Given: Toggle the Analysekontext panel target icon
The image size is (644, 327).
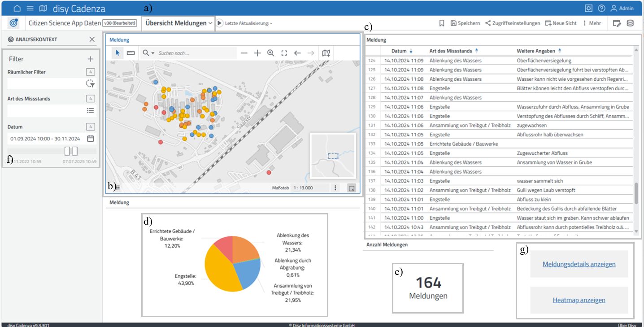Looking at the screenshot, I should 13,23.
